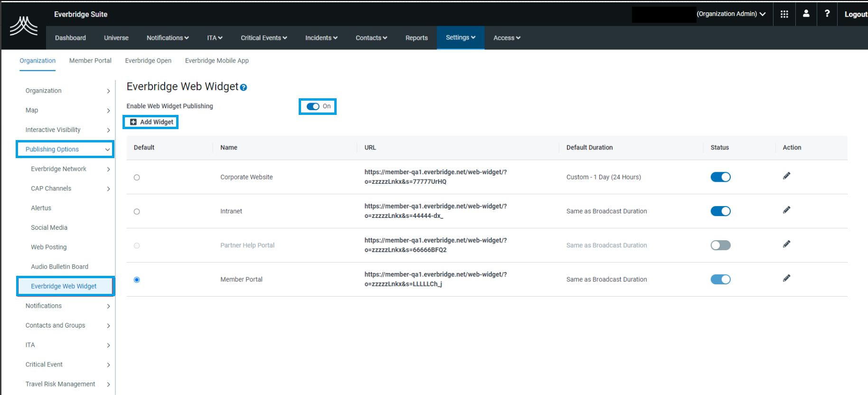The width and height of the screenshot is (868, 395).
Task: Open the ITA dropdown in top navigation
Action: pyautogui.click(x=215, y=38)
